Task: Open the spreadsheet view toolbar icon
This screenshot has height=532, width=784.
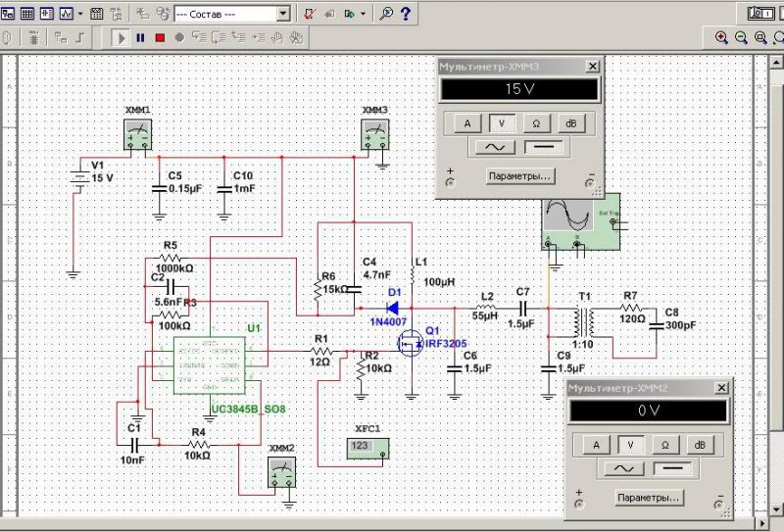Action: (27, 14)
